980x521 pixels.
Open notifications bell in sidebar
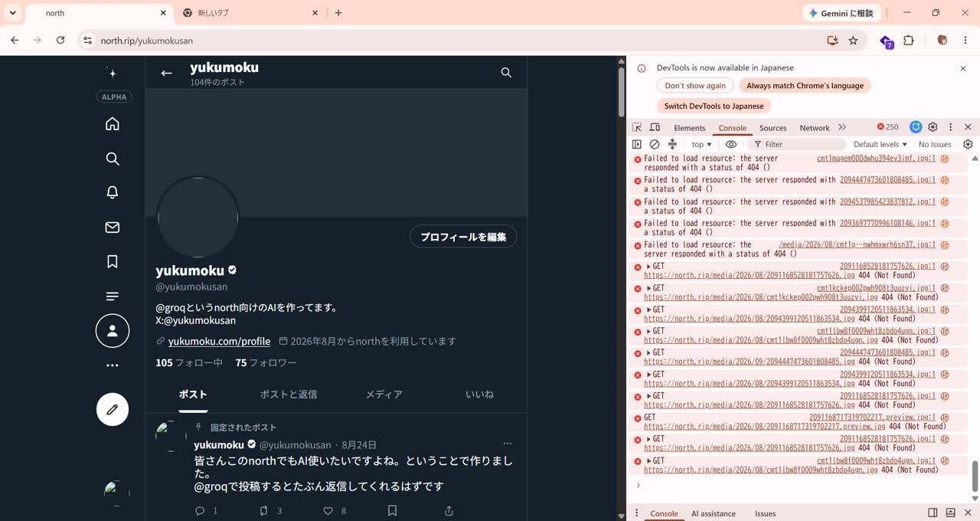[113, 192]
